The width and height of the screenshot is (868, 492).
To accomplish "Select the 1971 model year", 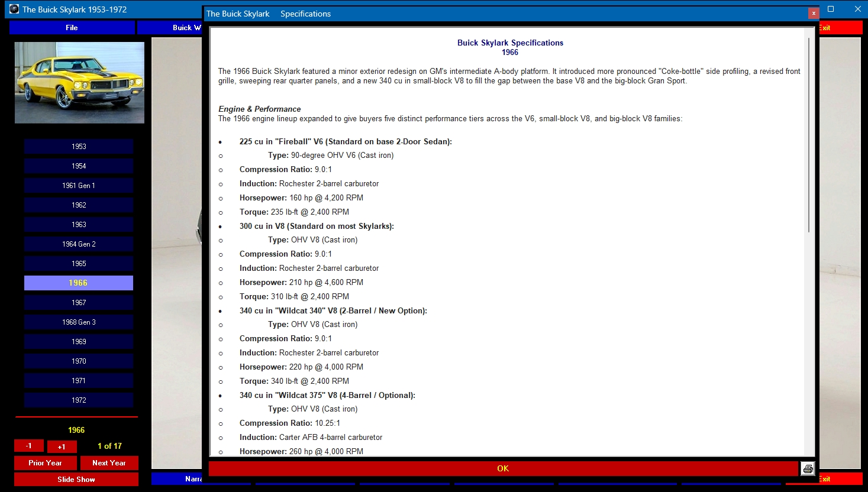I will pyautogui.click(x=79, y=381).
